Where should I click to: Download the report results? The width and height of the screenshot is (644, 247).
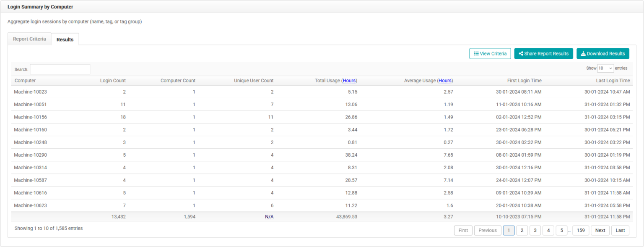tap(602, 54)
